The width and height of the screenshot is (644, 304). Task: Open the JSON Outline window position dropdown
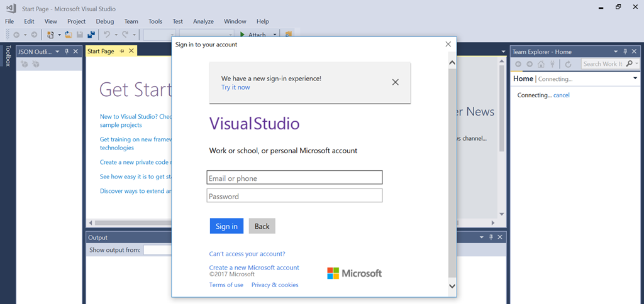[x=57, y=52]
